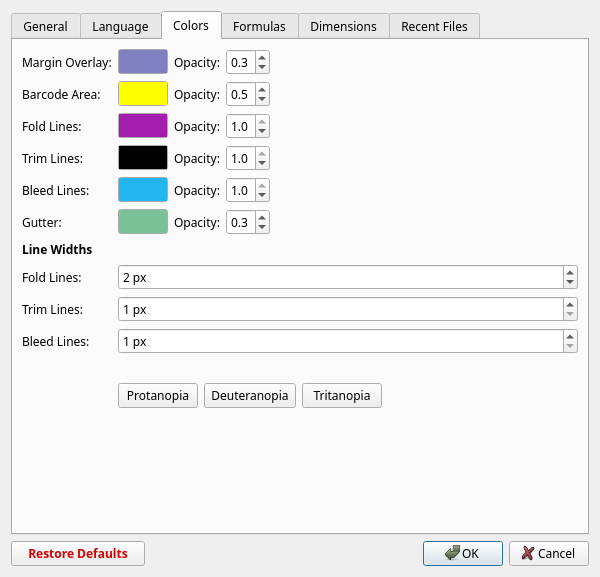Apply the Deuteranopia color preset

[x=250, y=396]
